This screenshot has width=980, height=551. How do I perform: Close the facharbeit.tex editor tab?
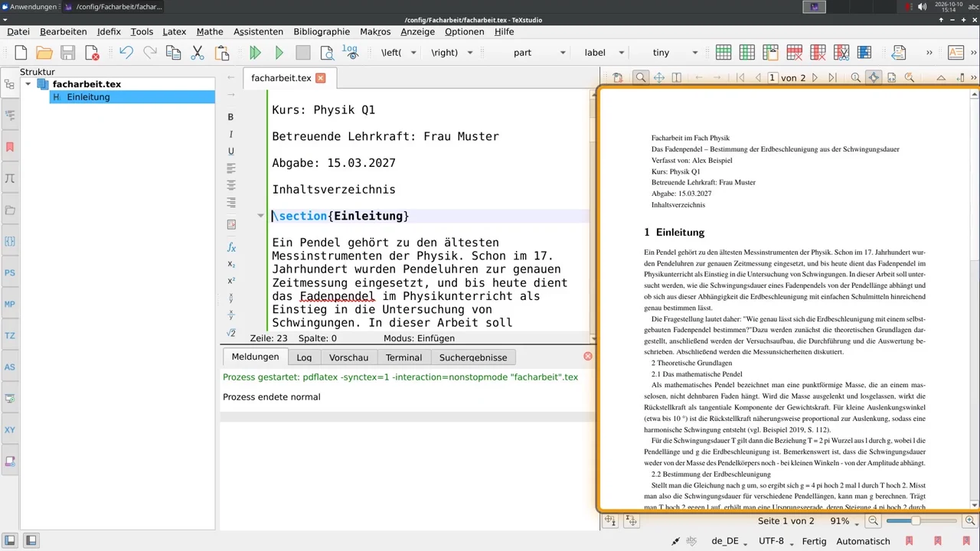click(x=321, y=78)
